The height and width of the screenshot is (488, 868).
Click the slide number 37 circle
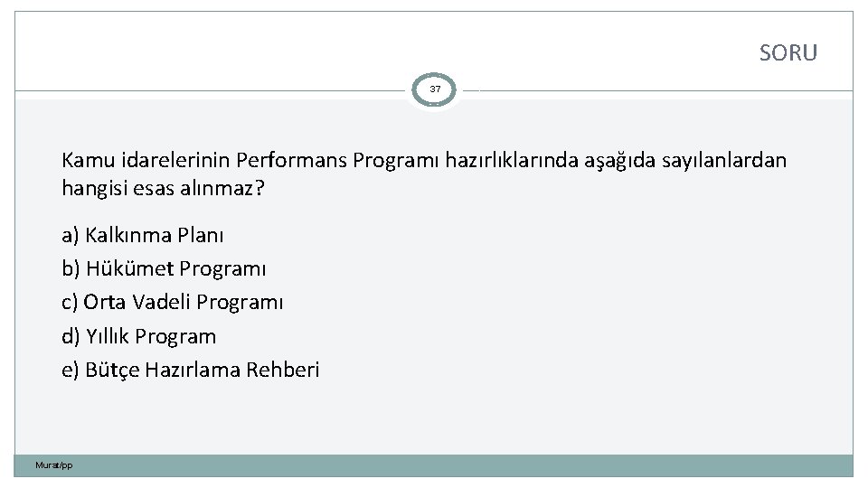[435, 89]
